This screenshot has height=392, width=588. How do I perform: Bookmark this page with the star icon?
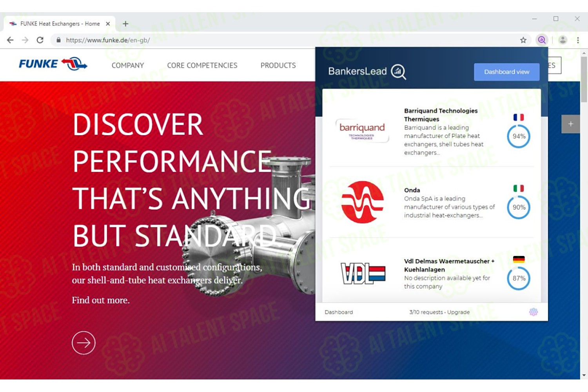tap(523, 40)
